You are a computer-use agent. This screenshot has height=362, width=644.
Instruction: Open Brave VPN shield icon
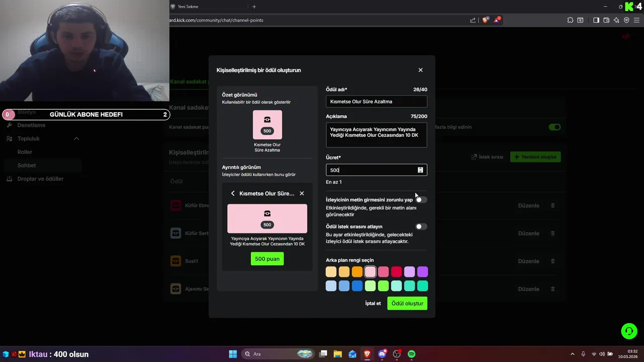tap(627, 20)
